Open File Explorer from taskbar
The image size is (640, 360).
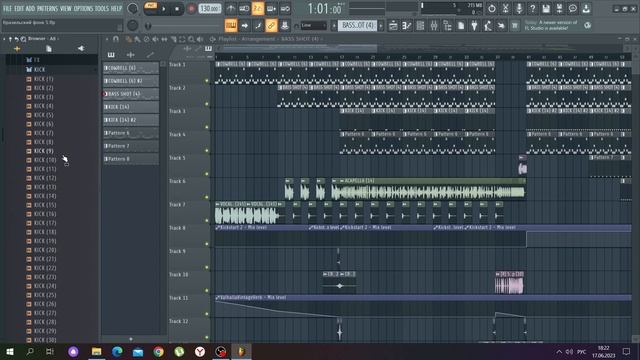[96, 351]
